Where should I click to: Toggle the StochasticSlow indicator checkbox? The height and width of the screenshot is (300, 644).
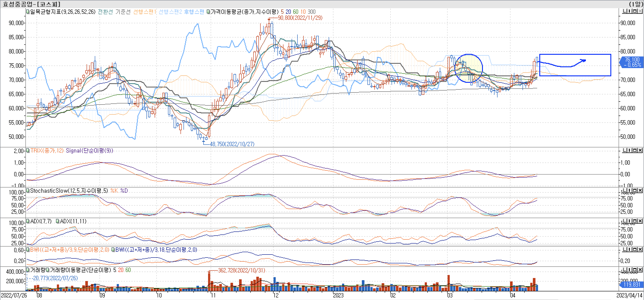[x=28, y=191]
